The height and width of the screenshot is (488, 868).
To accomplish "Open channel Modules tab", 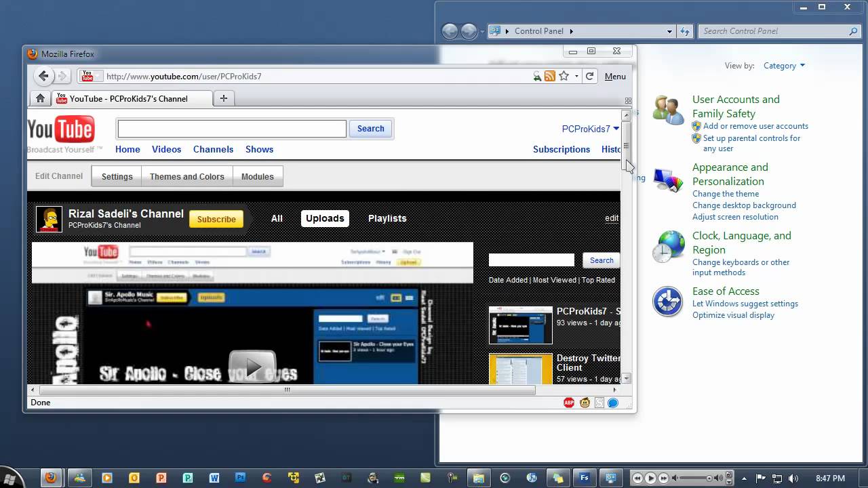I will coord(258,176).
